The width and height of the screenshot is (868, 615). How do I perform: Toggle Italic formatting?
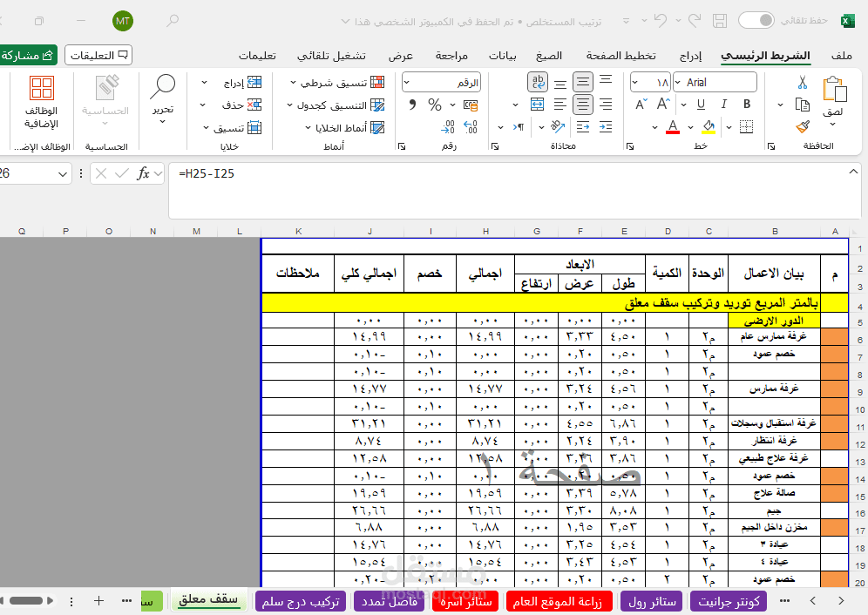(723, 104)
